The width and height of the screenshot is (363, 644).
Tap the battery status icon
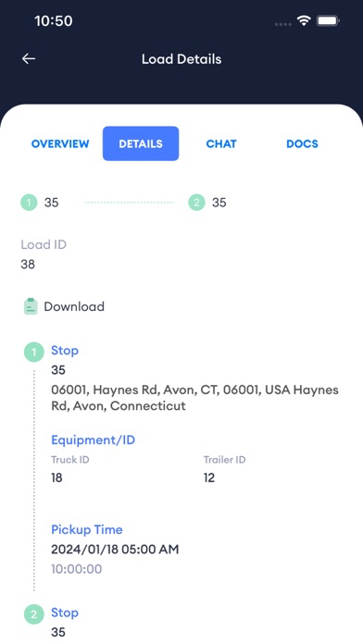coord(328,20)
